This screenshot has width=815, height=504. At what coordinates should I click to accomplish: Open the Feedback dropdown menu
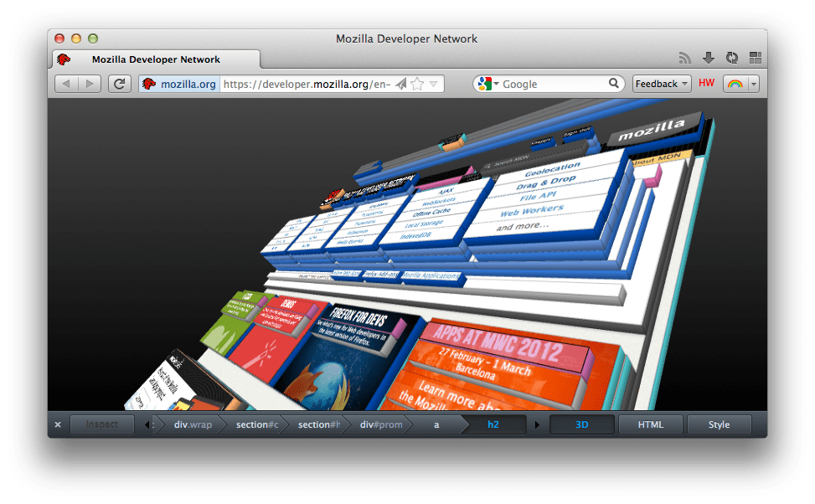[x=661, y=84]
